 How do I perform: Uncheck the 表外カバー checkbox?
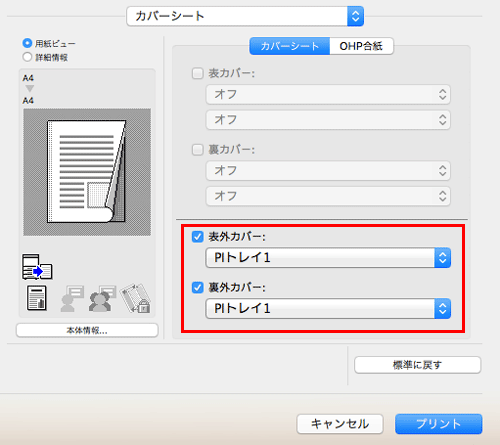(x=198, y=237)
